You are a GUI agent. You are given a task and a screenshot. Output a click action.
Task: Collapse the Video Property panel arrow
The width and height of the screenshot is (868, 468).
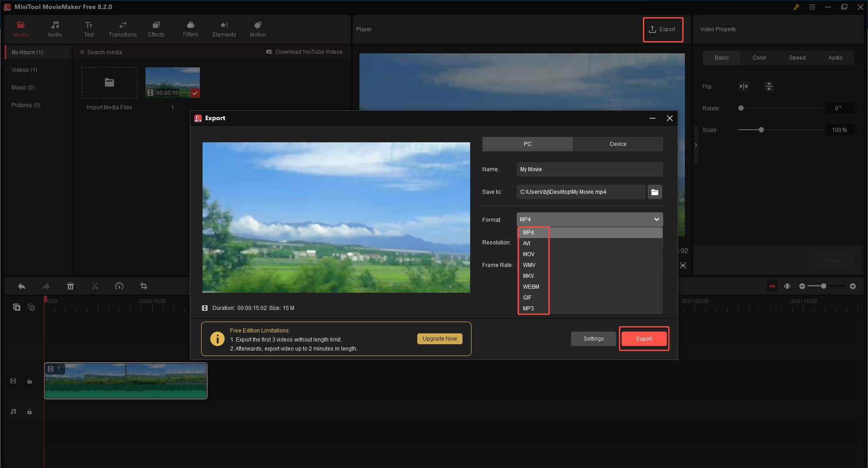tap(696, 145)
